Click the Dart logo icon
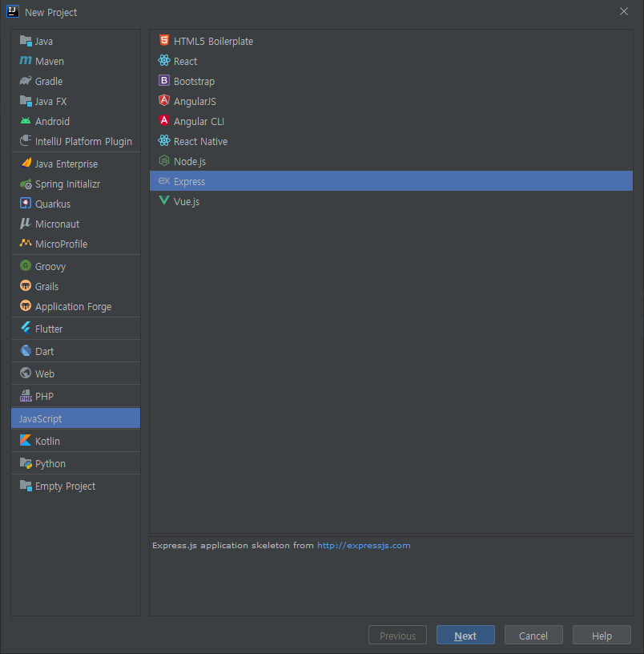Viewport: 644px width, 654px height. (x=26, y=351)
